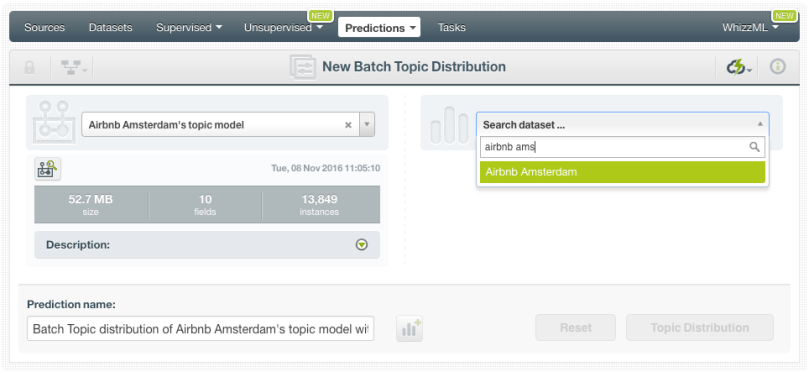Click the topic model icon beside selector
This screenshot has height=372, width=809.
pyautogui.click(x=54, y=122)
